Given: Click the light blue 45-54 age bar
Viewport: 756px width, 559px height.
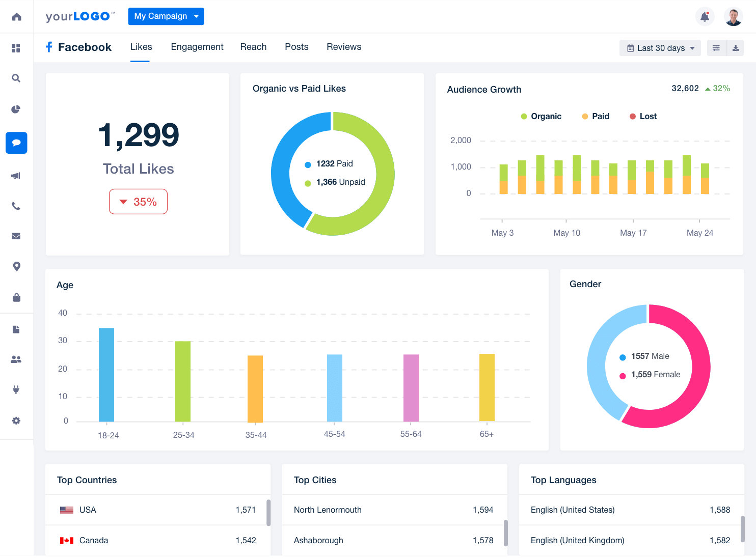Looking at the screenshot, I should point(335,388).
